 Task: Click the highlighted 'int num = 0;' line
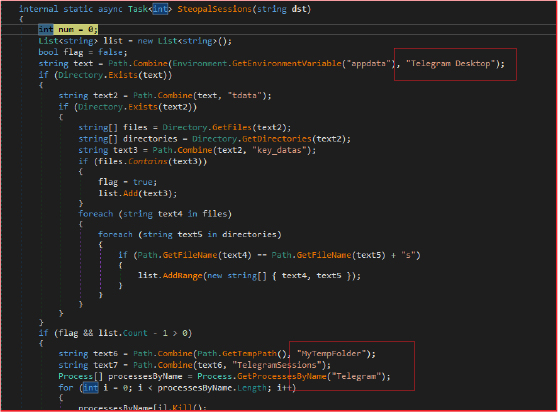click(68, 29)
